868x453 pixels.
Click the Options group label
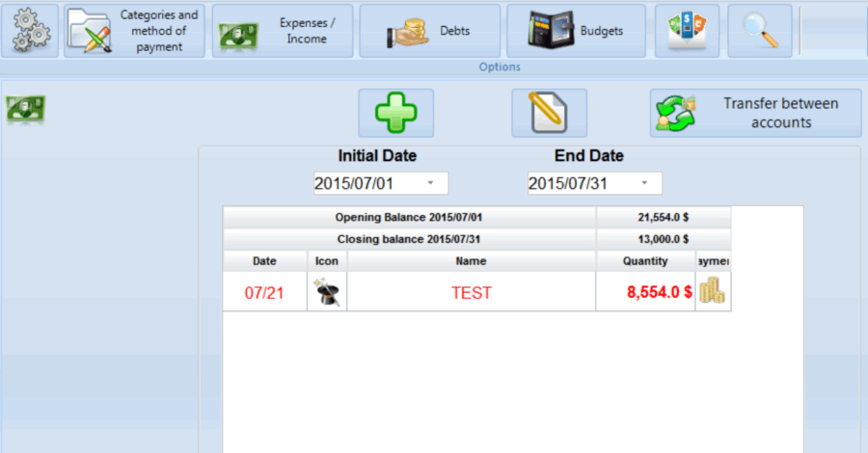pos(500,67)
